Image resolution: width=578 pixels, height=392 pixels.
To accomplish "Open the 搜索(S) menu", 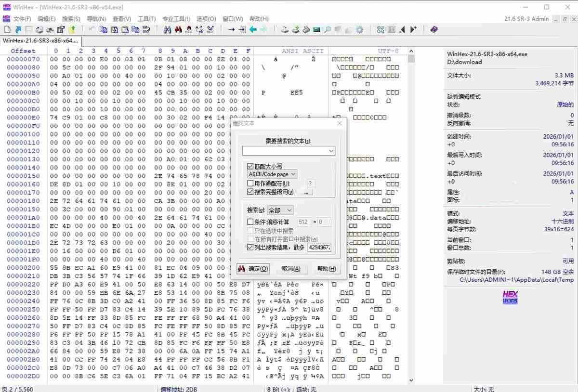I will [x=71, y=19].
